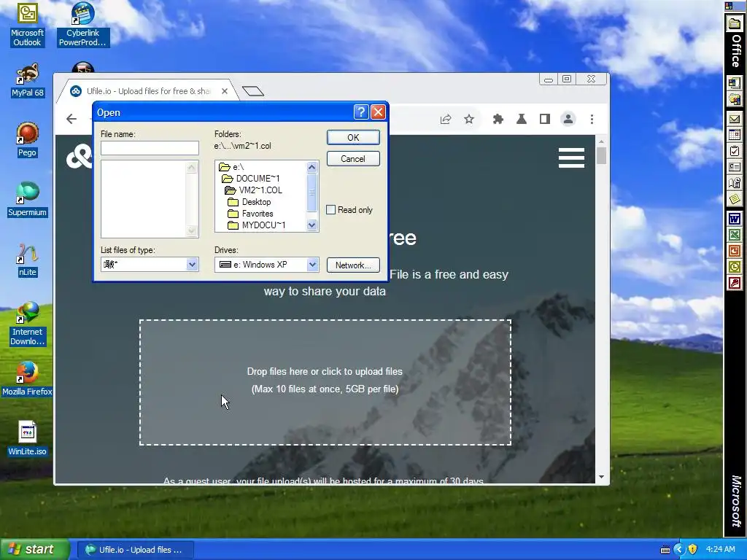747x560 pixels.
Task: Select the MYDOCU~1 folder
Action: coord(257,225)
